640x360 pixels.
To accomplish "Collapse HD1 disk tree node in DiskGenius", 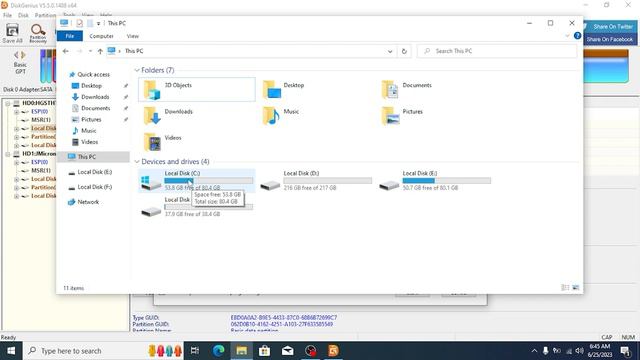I will [7, 154].
